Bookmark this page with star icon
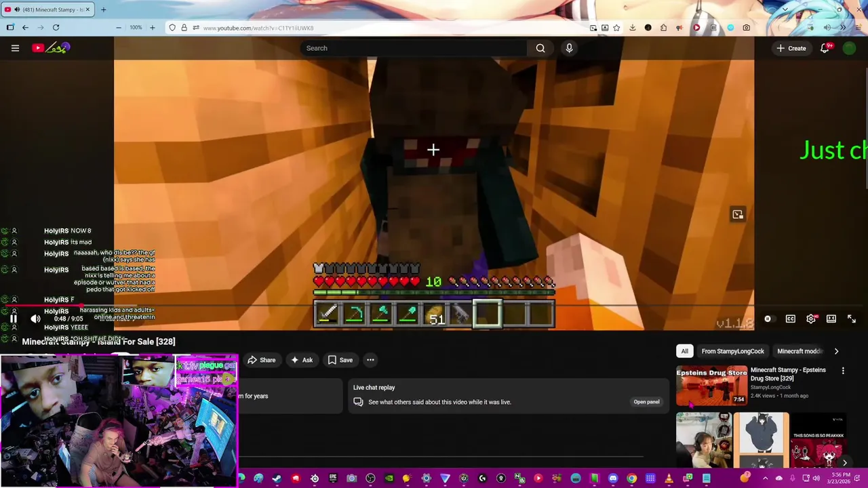 pyautogui.click(x=616, y=28)
